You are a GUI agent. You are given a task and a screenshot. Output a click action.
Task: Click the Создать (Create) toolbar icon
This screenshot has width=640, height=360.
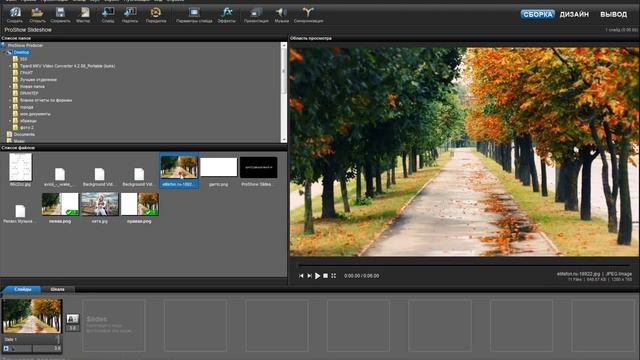coord(15,15)
